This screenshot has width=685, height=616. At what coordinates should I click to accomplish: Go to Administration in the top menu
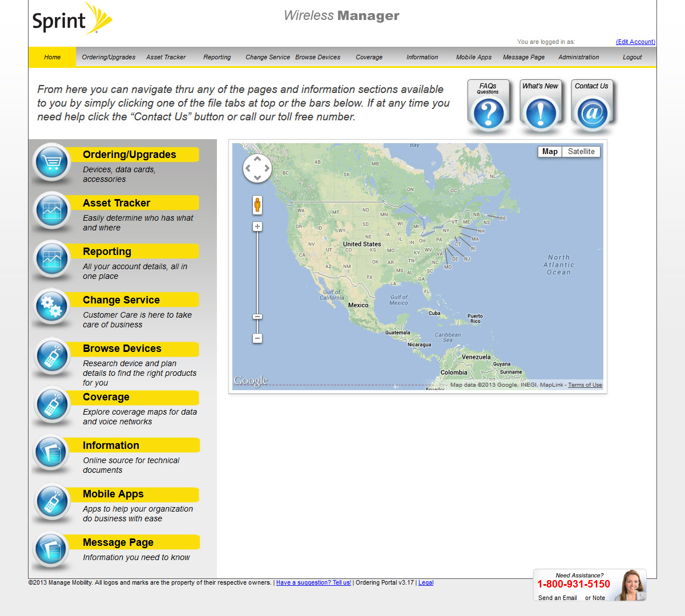578,57
